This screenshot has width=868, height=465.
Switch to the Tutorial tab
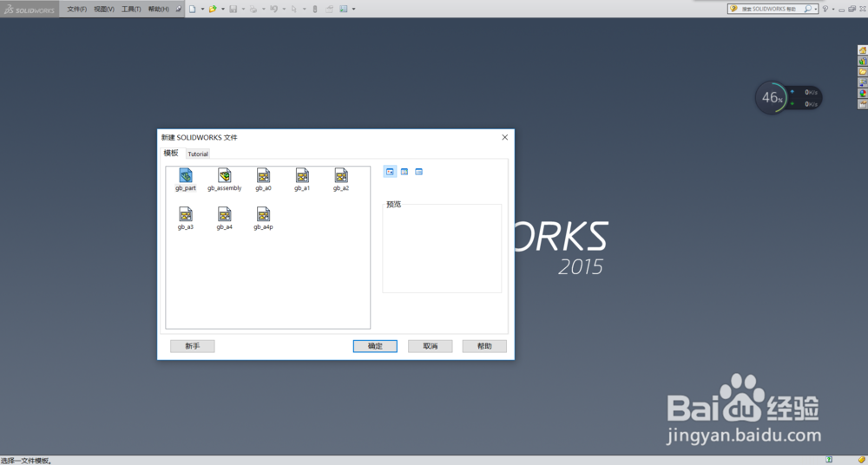point(198,154)
